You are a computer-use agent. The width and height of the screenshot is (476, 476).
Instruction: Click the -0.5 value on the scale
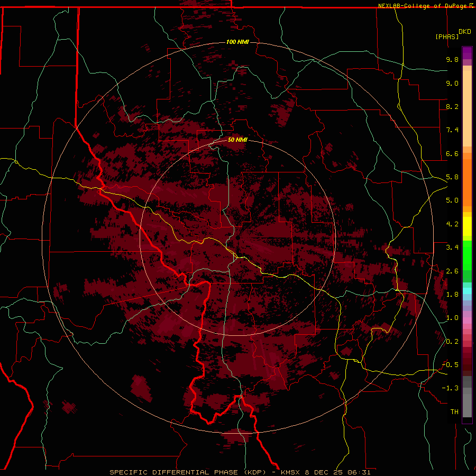click(x=450, y=365)
